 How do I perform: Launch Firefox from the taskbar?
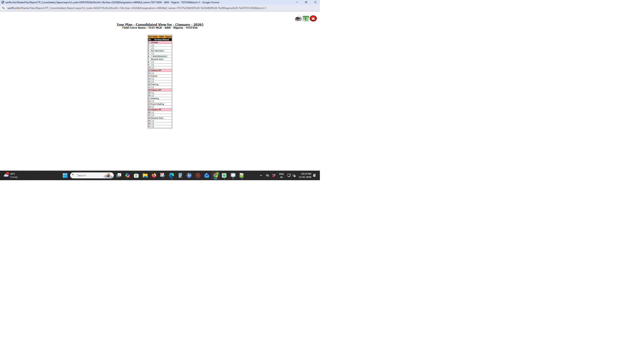point(154,175)
